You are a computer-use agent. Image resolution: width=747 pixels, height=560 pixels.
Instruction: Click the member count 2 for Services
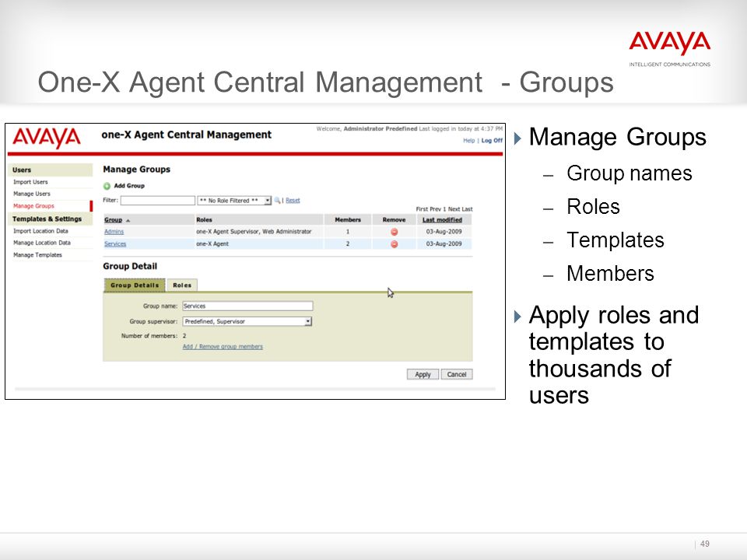(348, 243)
